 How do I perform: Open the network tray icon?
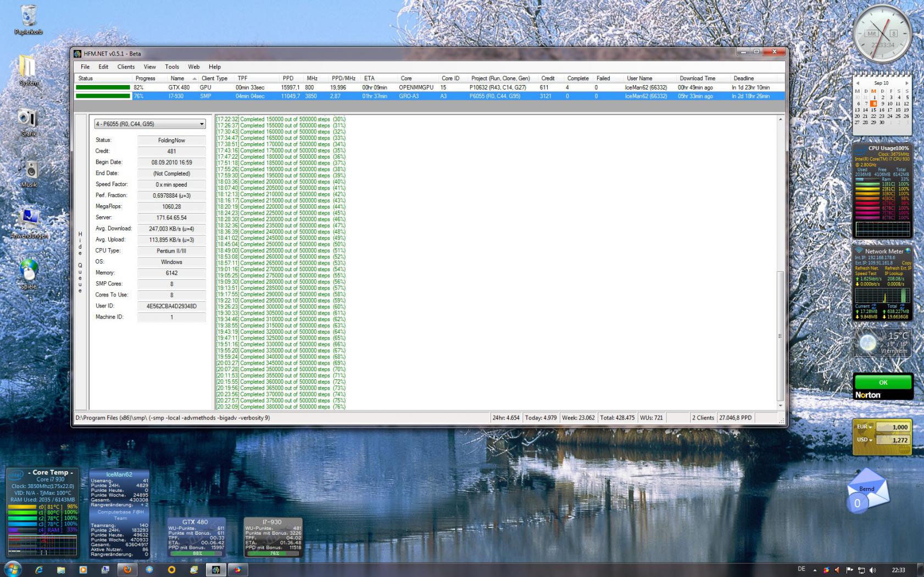[x=861, y=570]
